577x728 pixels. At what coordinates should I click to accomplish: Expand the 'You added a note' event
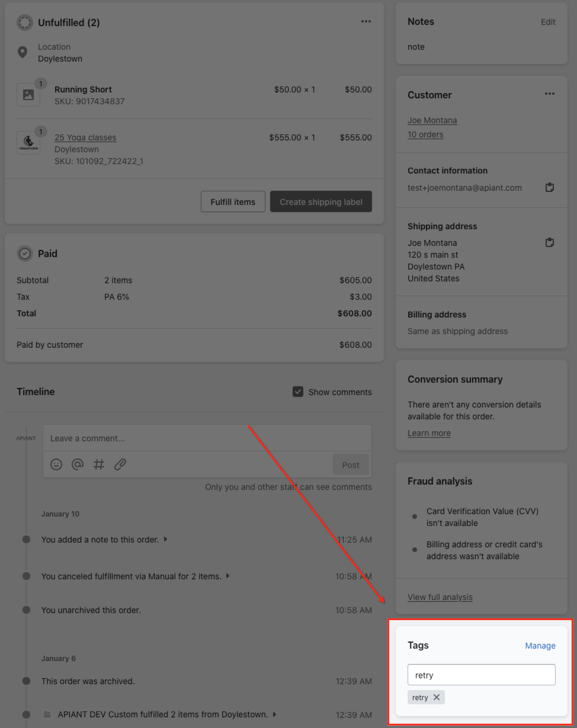[166, 539]
